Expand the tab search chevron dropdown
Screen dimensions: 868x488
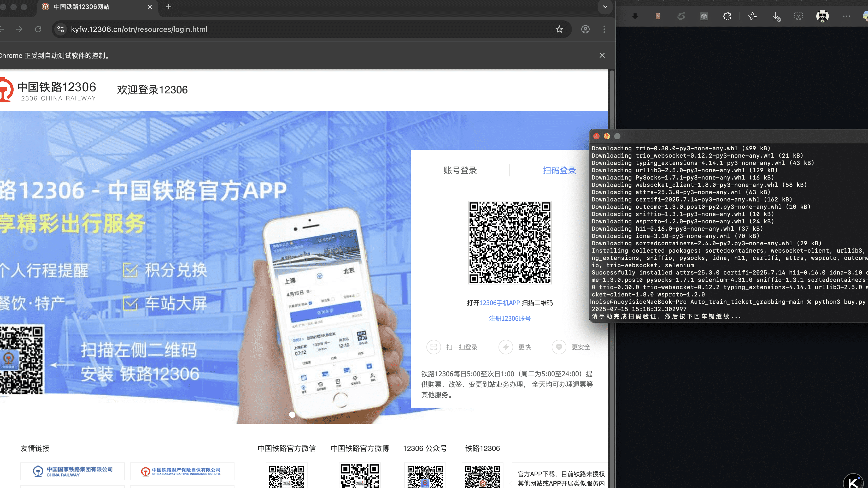[x=605, y=7]
